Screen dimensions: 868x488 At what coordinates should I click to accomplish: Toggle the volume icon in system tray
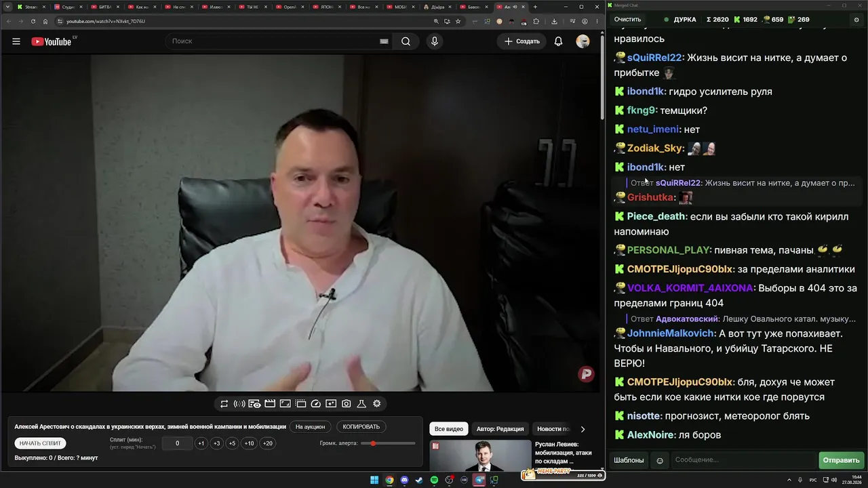(x=833, y=481)
